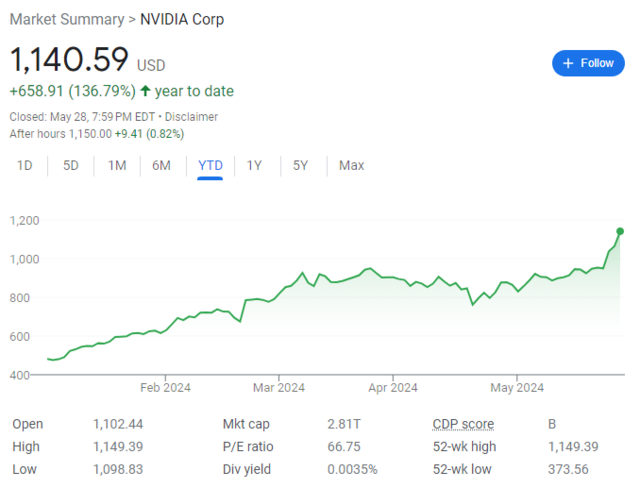
Task: Click the plus icon in Follow button
Action: pyautogui.click(x=568, y=63)
